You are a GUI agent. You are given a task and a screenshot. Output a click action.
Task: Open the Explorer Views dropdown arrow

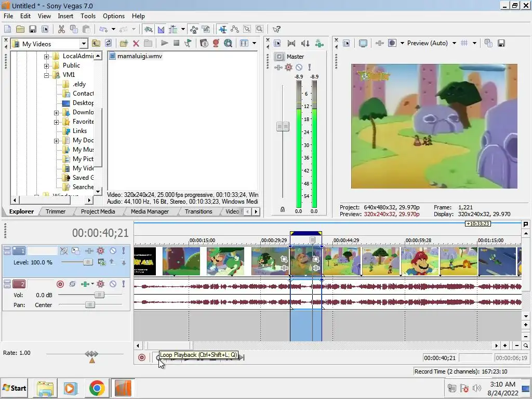point(254,43)
